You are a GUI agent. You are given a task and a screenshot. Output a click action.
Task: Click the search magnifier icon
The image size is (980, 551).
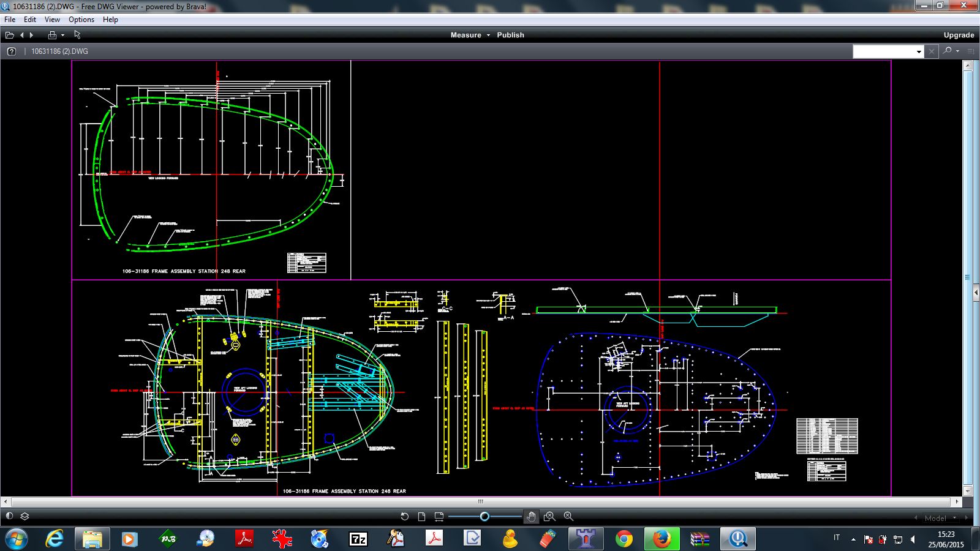pos(948,51)
